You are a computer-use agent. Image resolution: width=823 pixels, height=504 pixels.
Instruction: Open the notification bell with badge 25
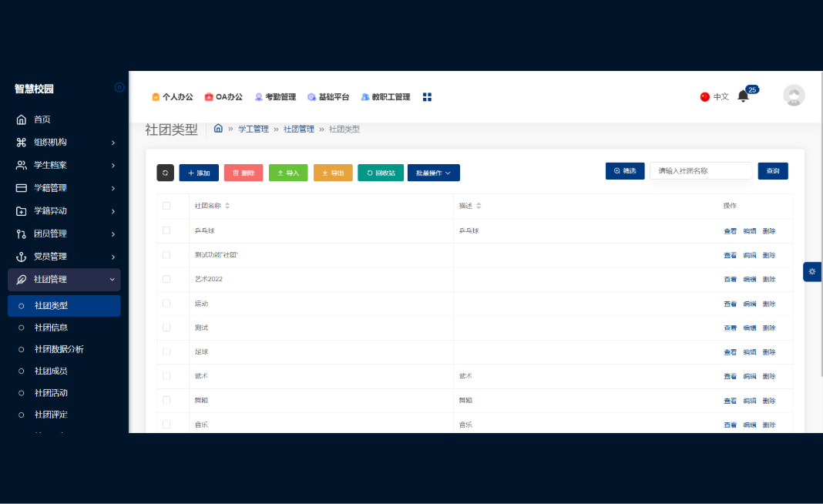tap(743, 96)
